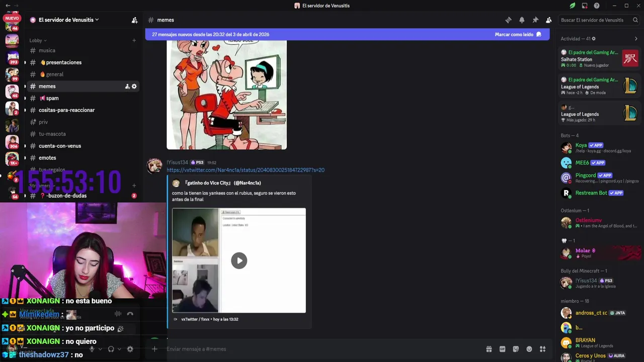
Task: Toggle noise suppression waveform icon
Action: [x=118, y=314]
